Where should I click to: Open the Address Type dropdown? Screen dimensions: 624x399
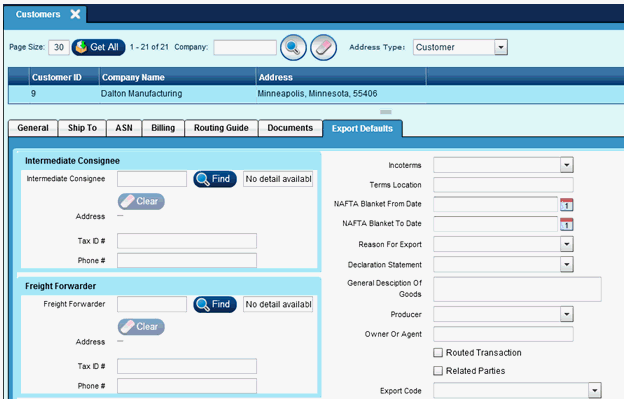click(x=501, y=47)
